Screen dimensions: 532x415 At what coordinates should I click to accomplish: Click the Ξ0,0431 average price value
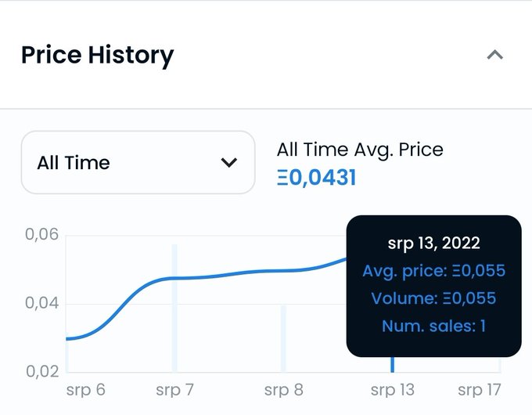click(316, 178)
